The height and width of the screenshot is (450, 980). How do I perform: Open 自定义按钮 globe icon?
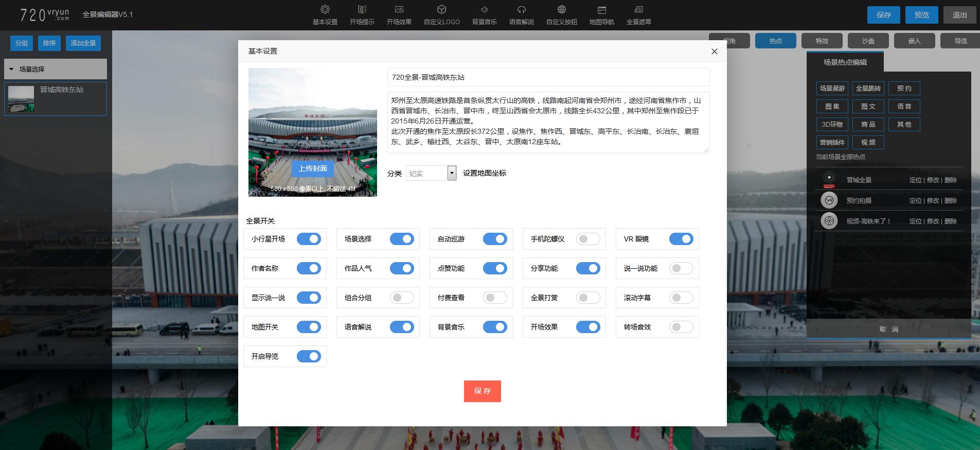pos(561,10)
